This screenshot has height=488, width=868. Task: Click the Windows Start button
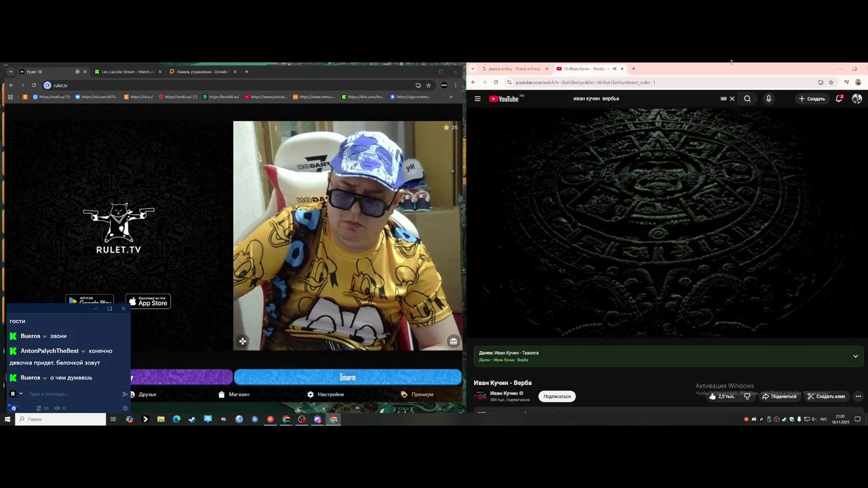click(x=7, y=419)
